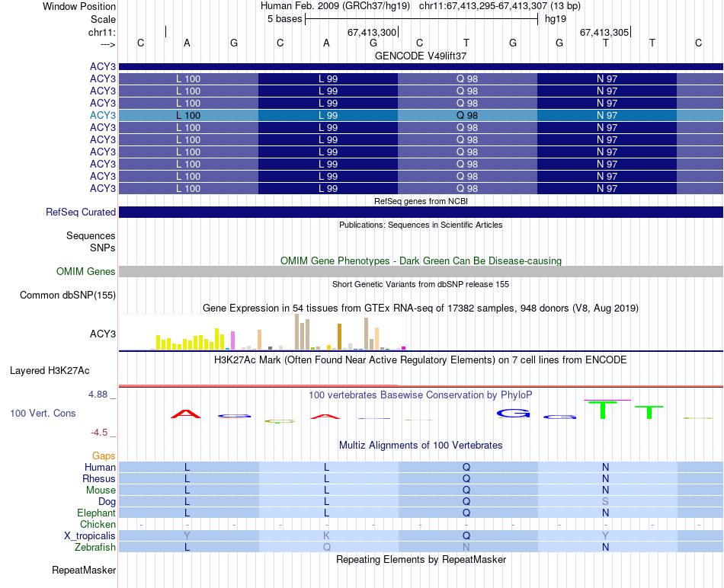Click Repeating Elements by RepeatMasker title
Viewport: 724px width, 588px height.
(x=421, y=560)
